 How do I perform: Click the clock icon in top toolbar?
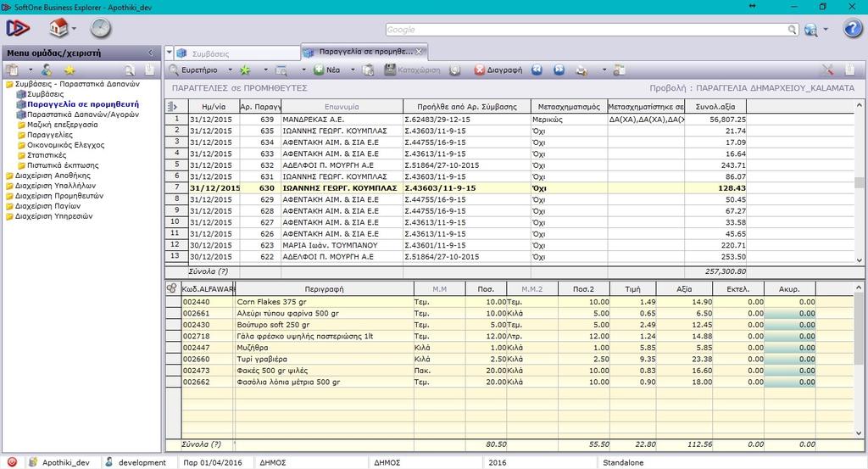101,28
